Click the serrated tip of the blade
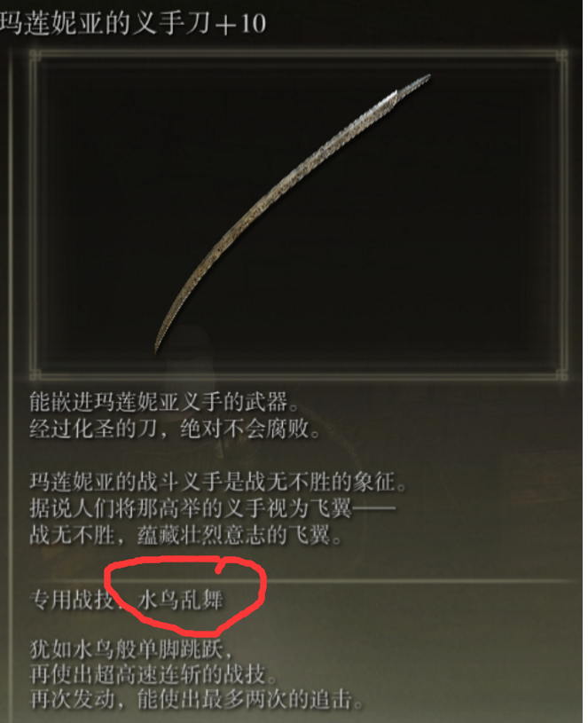The image size is (588, 723). pos(413,85)
